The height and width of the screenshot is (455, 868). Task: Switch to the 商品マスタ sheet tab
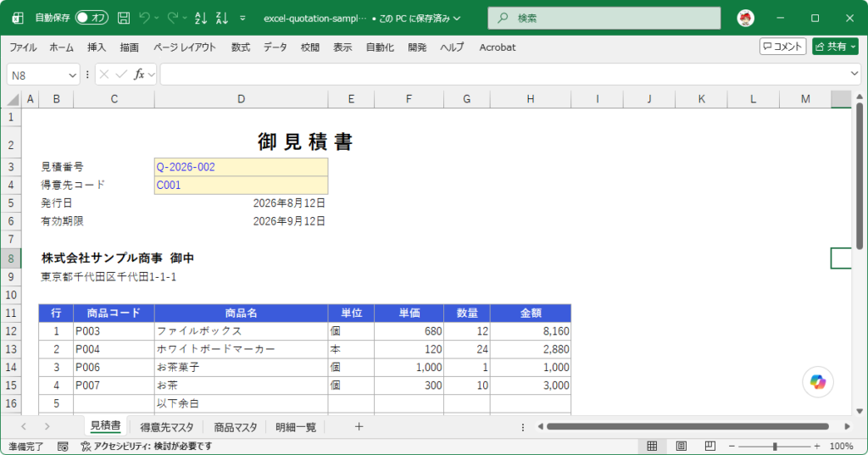(236, 427)
